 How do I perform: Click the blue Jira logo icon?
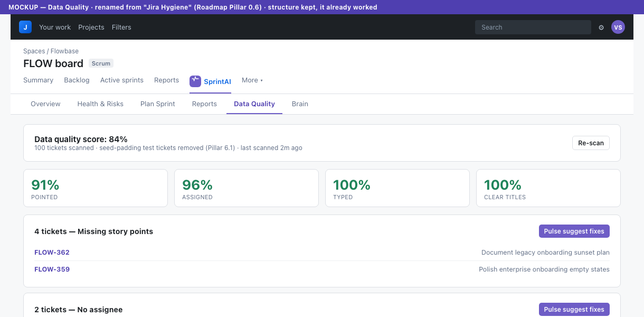(25, 27)
